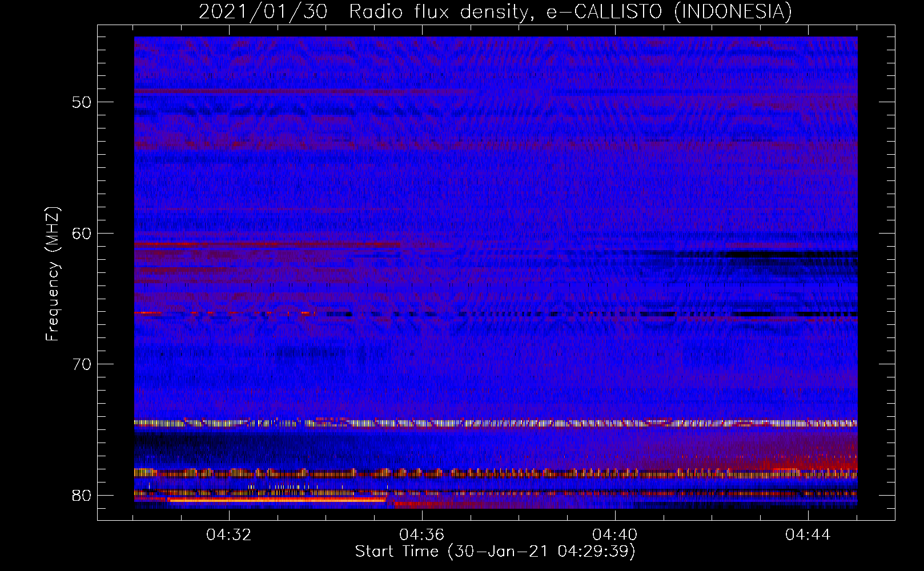The image size is (924, 571).
Task: Select the 04:44 time tick label
Action: tap(808, 535)
